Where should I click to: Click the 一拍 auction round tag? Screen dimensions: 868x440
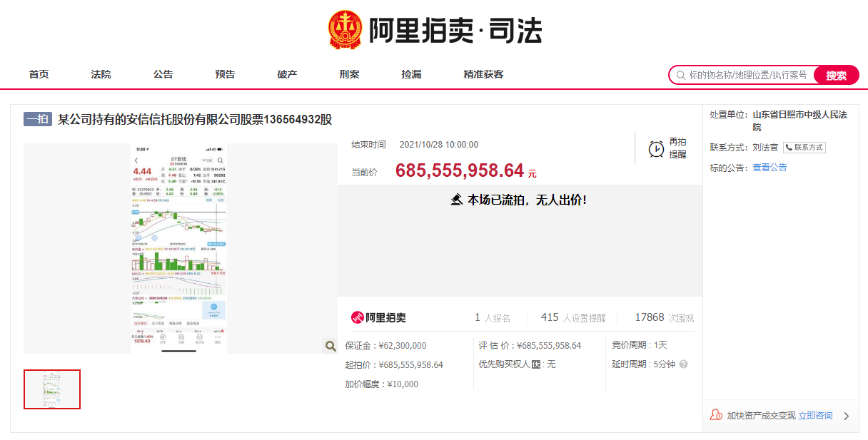(38, 119)
